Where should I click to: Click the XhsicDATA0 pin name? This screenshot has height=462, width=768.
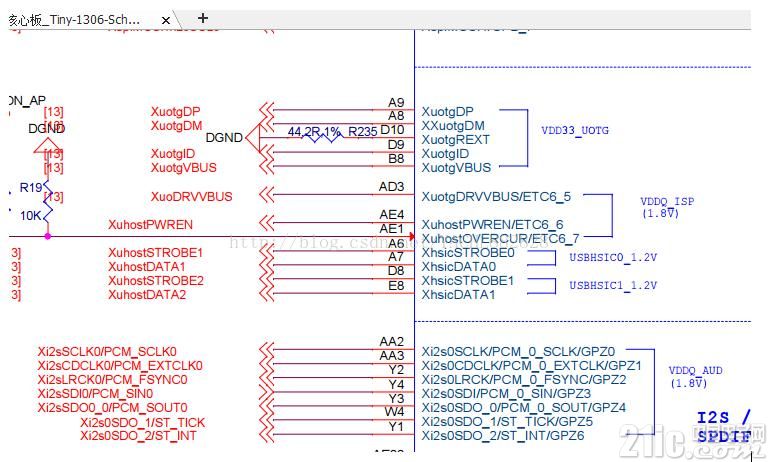tap(458, 267)
